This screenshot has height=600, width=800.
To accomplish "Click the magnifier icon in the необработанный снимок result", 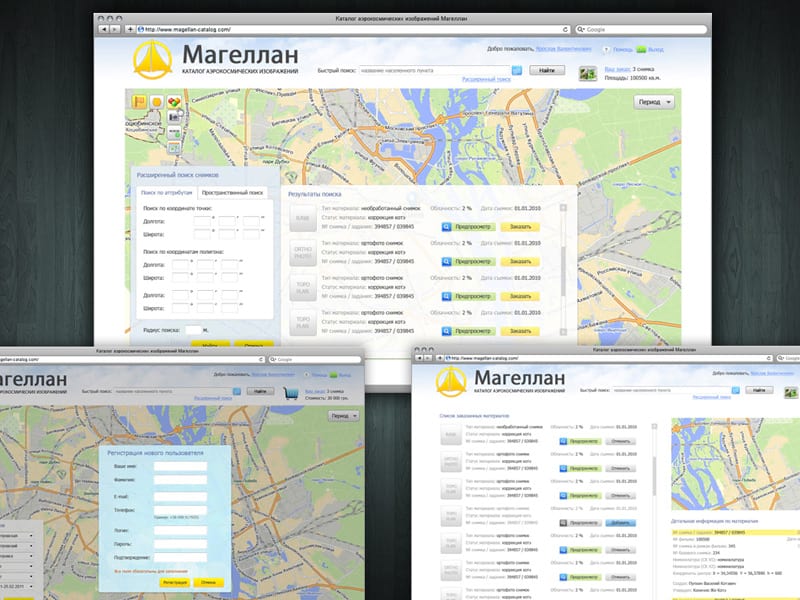I will [446, 227].
